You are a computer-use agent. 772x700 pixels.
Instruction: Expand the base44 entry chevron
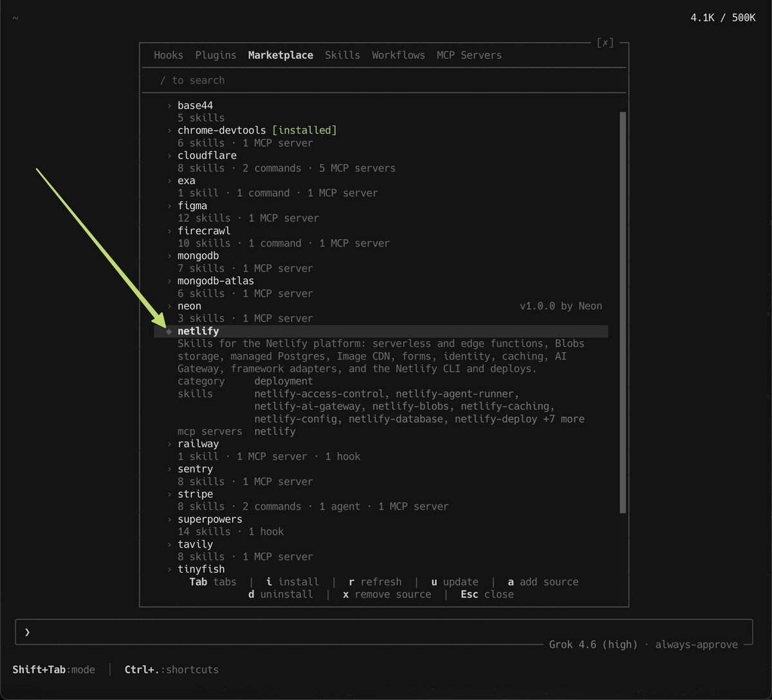[x=169, y=106]
